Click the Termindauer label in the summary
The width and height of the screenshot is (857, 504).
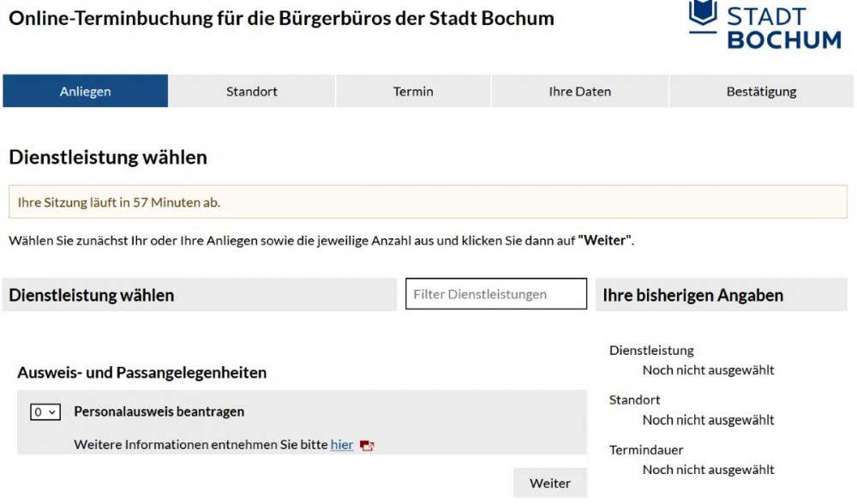click(646, 450)
